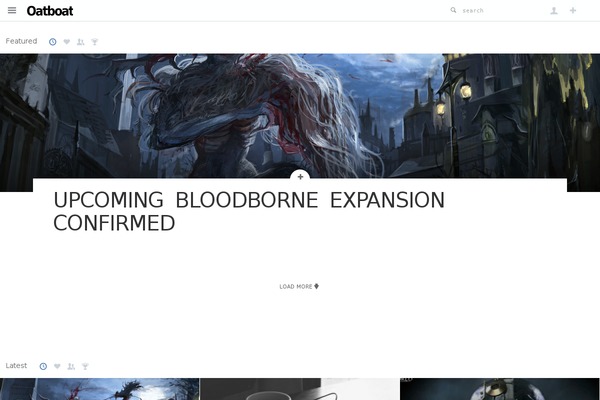Open the user profile icon
The width and height of the screenshot is (600, 400).
point(554,11)
